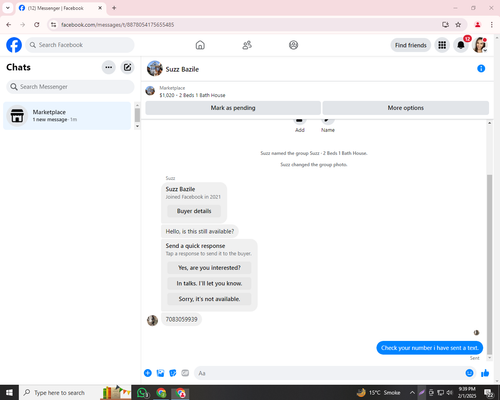500x400 pixels.
Task: Choose a sticker icon in composer
Action: (x=173, y=373)
